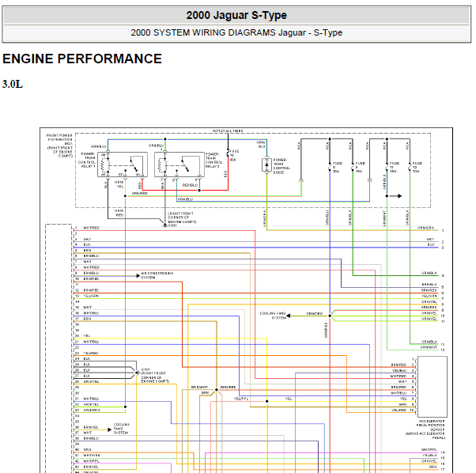Click the powertrain control diode symbol
This screenshot has width=476, height=473.
coord(266,165)
